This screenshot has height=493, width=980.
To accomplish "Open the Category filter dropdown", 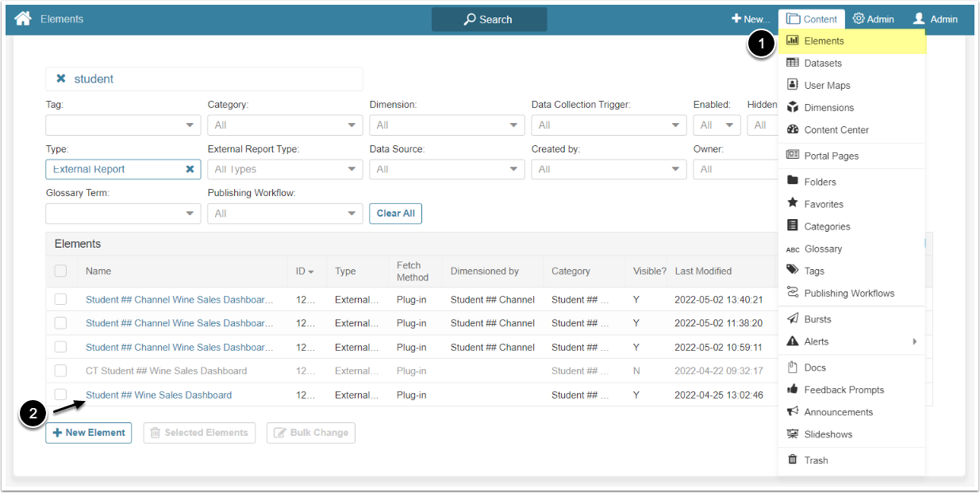I will click(285, 125).
